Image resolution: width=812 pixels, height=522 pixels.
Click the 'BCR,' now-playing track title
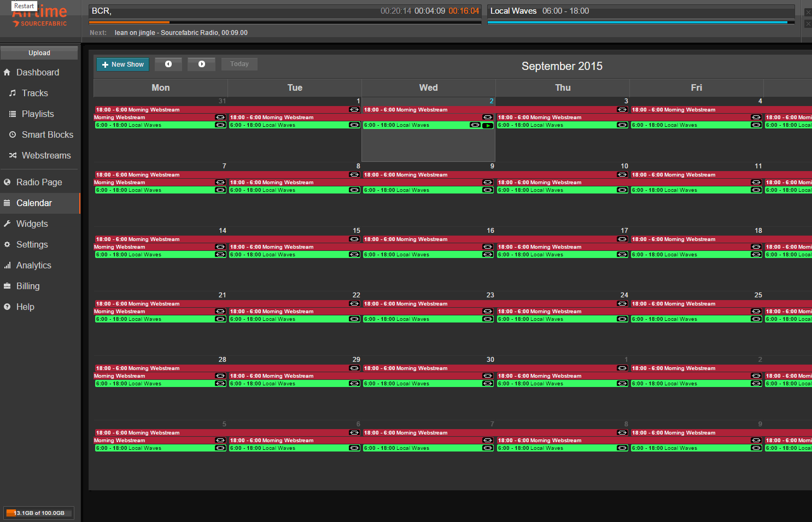[x=102, y=11]
